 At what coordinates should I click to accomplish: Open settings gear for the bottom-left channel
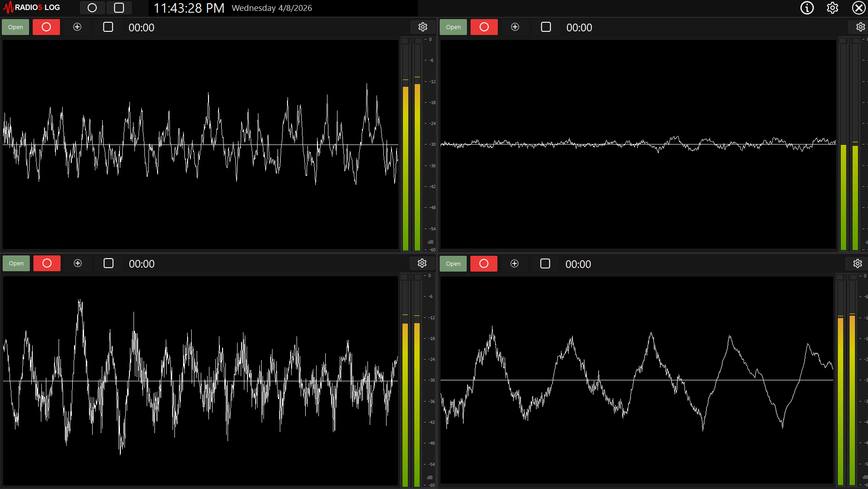422,264
